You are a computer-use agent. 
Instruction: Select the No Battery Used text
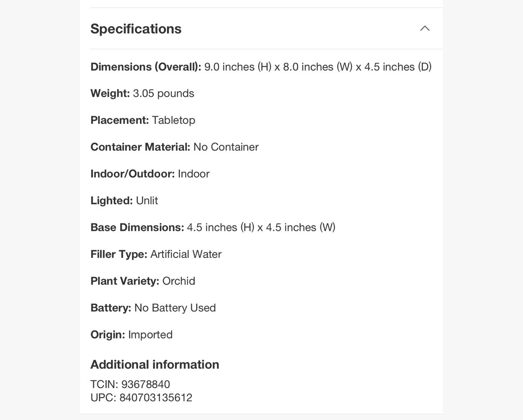point(175,308)
